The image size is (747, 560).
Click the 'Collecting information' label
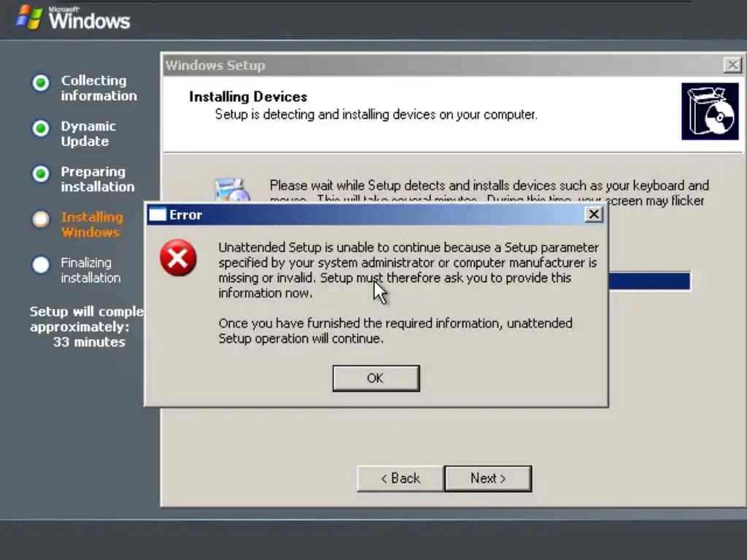tap(98, 88)
